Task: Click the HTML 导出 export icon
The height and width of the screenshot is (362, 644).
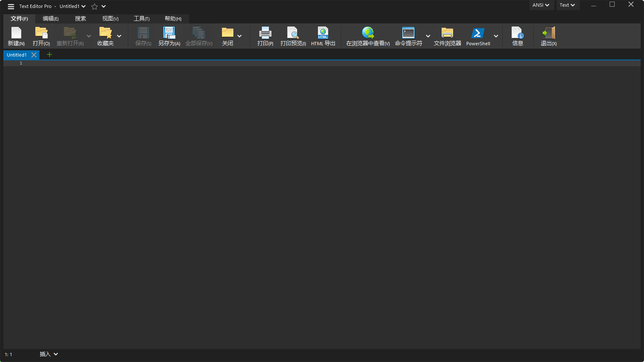Action: [323, 34]
